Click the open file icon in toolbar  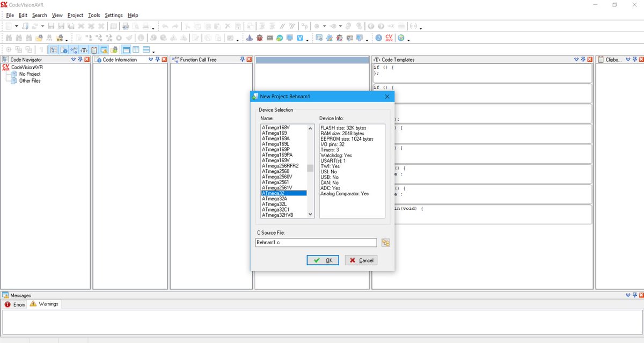pos(25,26)
